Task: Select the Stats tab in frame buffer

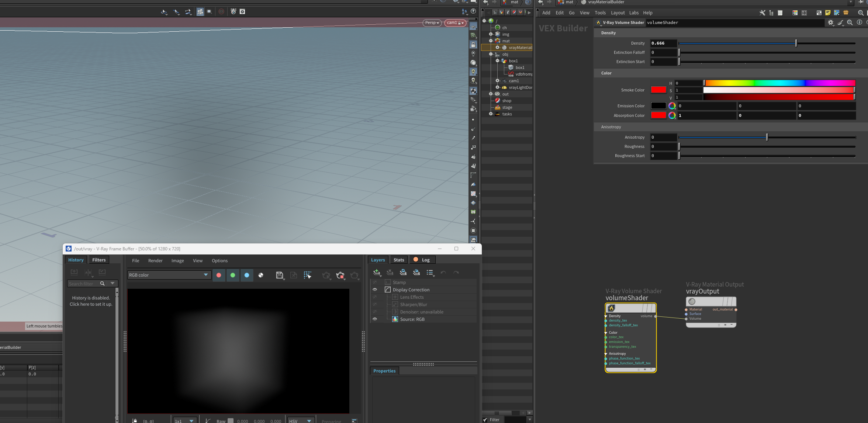Action: tap(399, 260)
